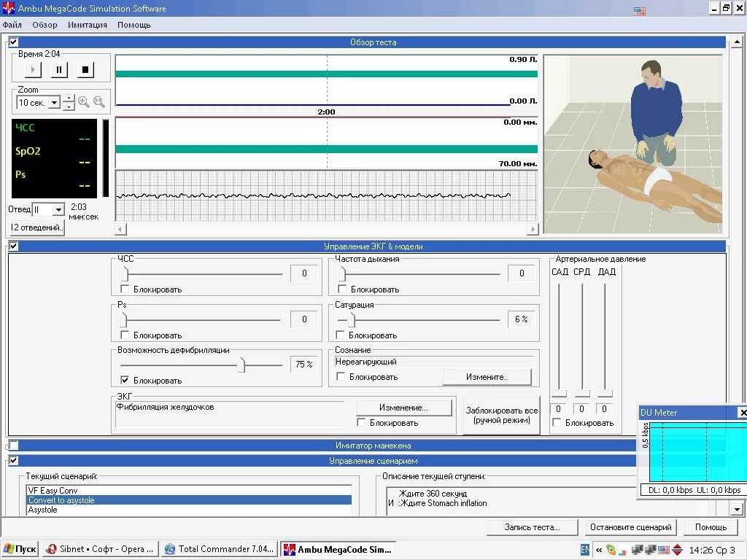The width and height of the screenshot is (747, 560).
Task: Click the Ps slider handle
Action: tap(124, 319)
